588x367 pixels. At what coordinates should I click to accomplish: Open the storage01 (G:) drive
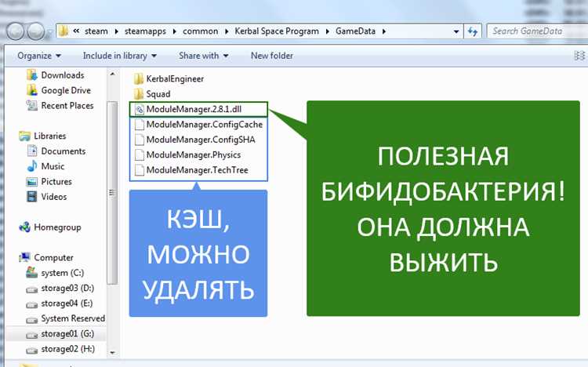[x=67, y=333]
